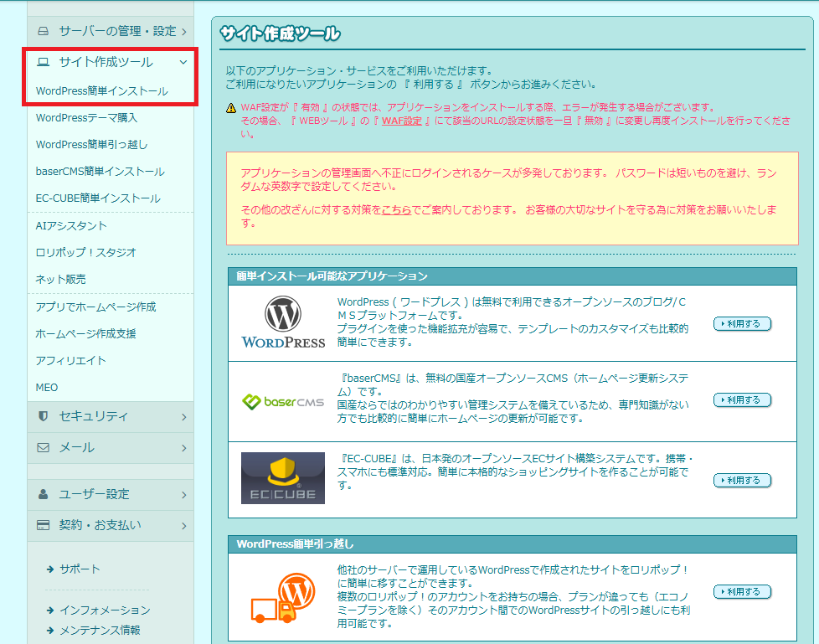The width and height of the screenshot is (819, 644).
Task: Click the envelope icon beside メール
Action: point(44,447)
